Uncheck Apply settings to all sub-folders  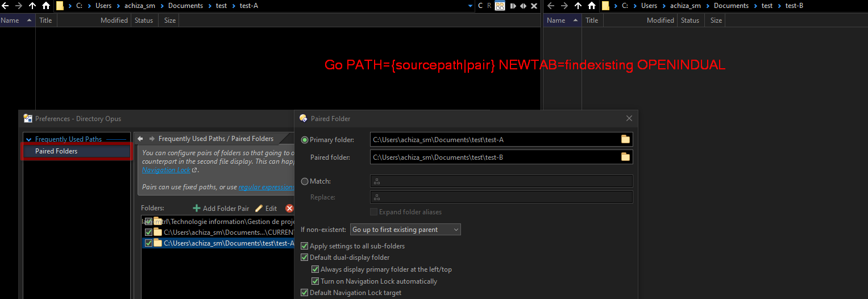305,246
